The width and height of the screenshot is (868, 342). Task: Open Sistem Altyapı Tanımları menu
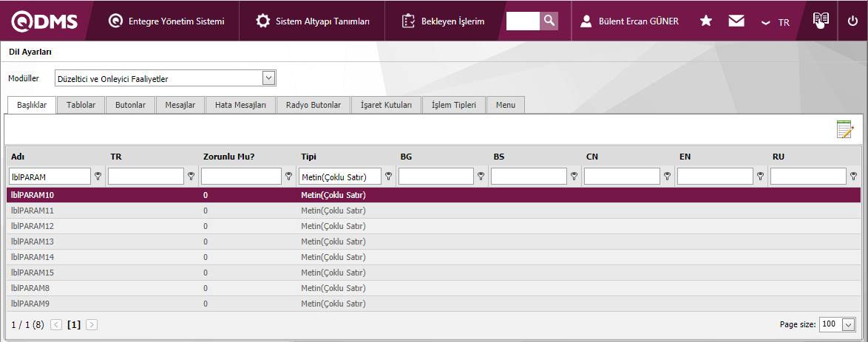coord(313,21)
